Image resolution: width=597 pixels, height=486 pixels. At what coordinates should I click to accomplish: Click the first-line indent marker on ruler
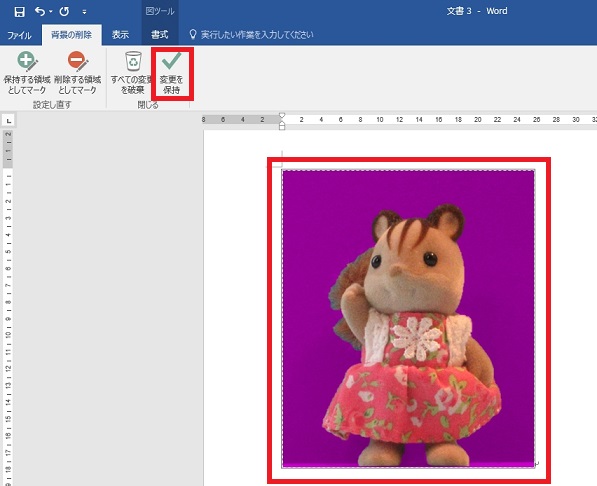(282, 115)
